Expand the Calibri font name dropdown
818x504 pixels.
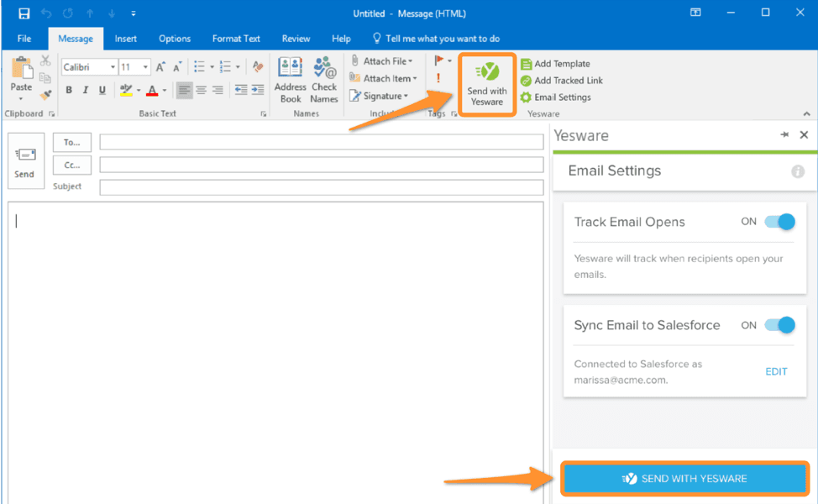(x=112, y=67)
